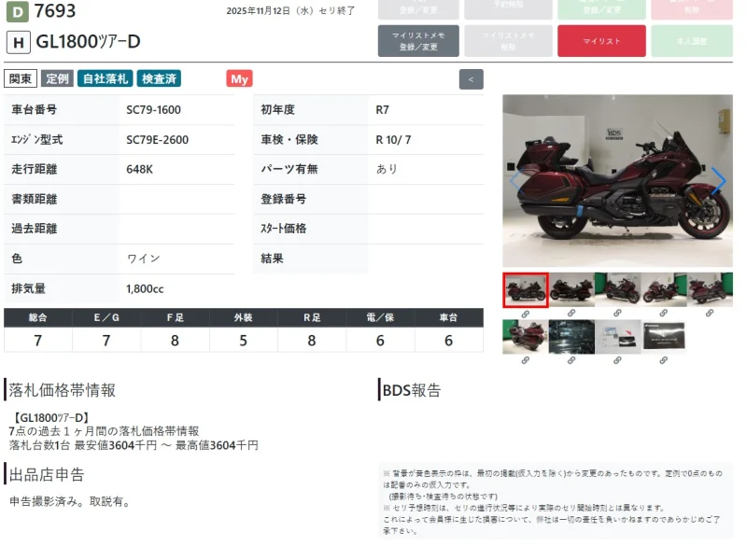Click the red My badge
This screenshot has height=560, width=747.
click(x=239, y=79)
